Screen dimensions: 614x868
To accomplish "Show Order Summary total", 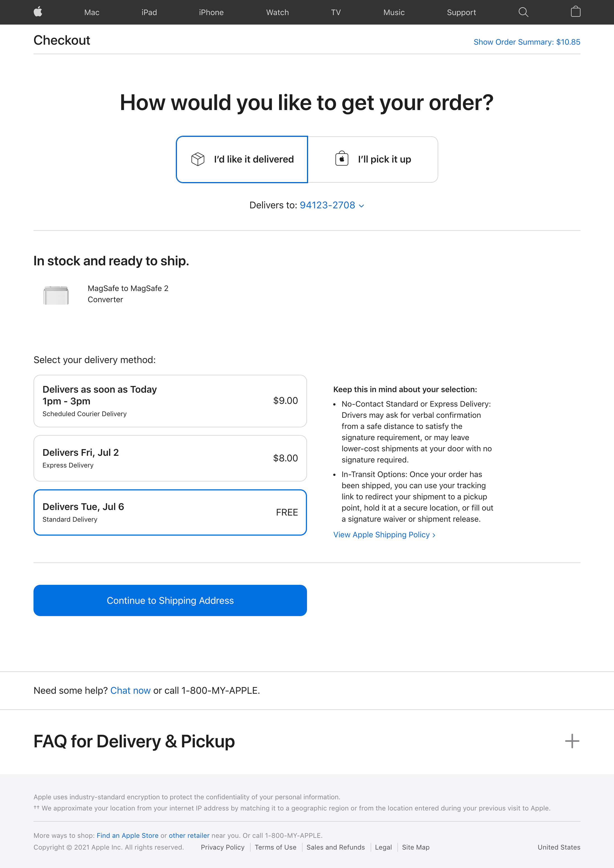I will point(527,42).
